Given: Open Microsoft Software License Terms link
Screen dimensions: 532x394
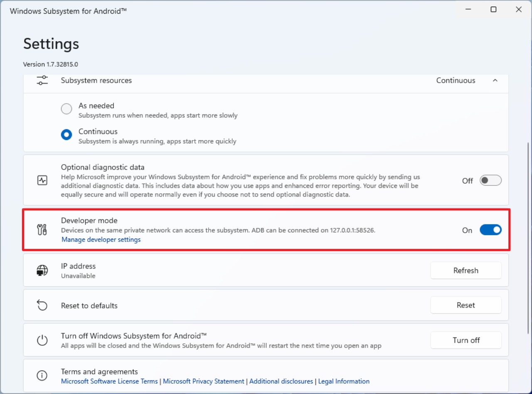Looking at the screenshot, I should 109,382.
